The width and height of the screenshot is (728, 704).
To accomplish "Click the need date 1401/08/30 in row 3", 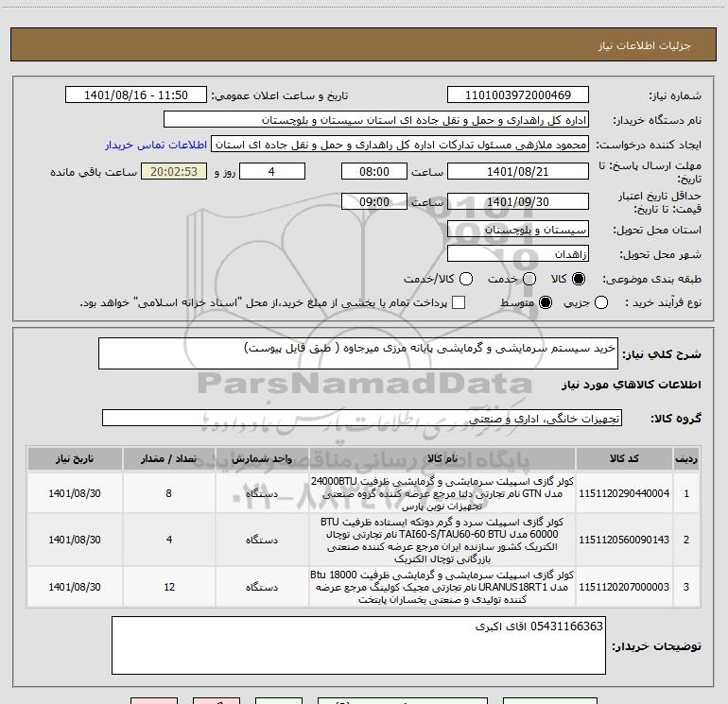I will 75,587.
